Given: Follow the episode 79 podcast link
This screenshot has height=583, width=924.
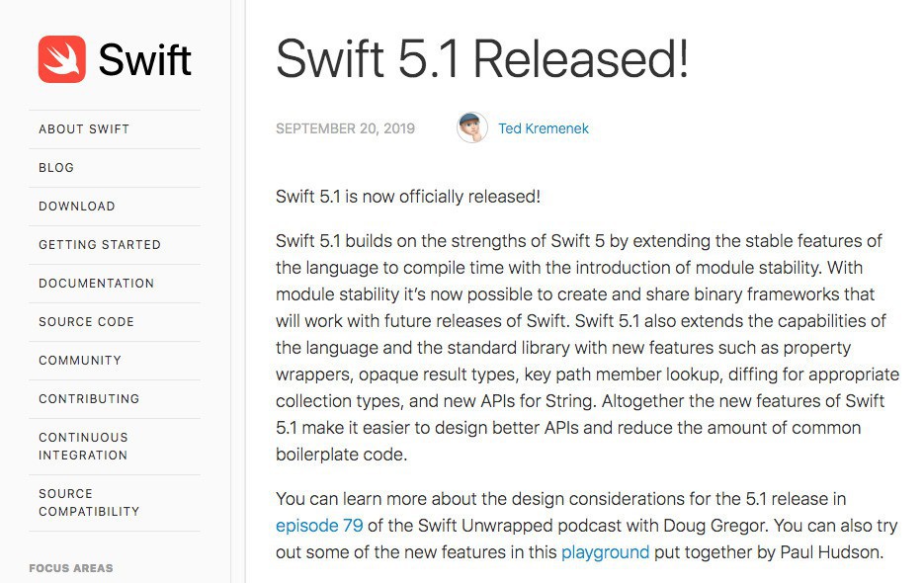Looking at the screenshot, I should click(316, 525).
